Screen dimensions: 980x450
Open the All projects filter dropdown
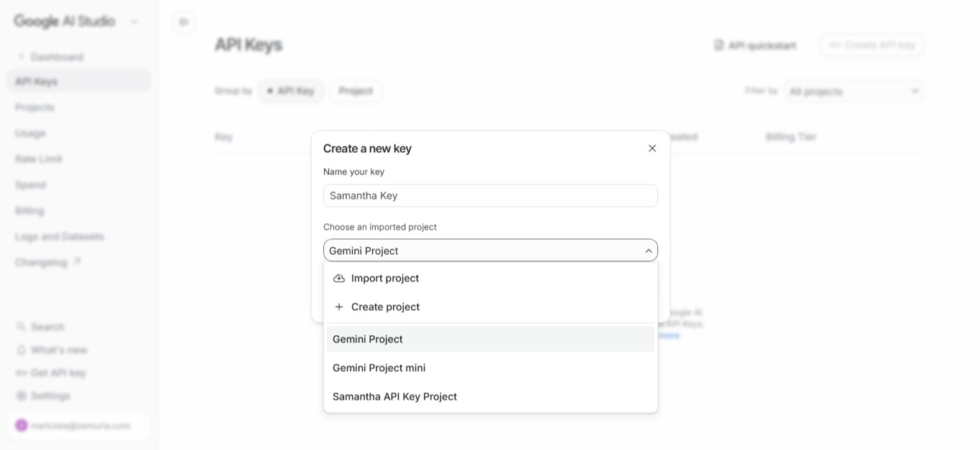coord(854,91)
